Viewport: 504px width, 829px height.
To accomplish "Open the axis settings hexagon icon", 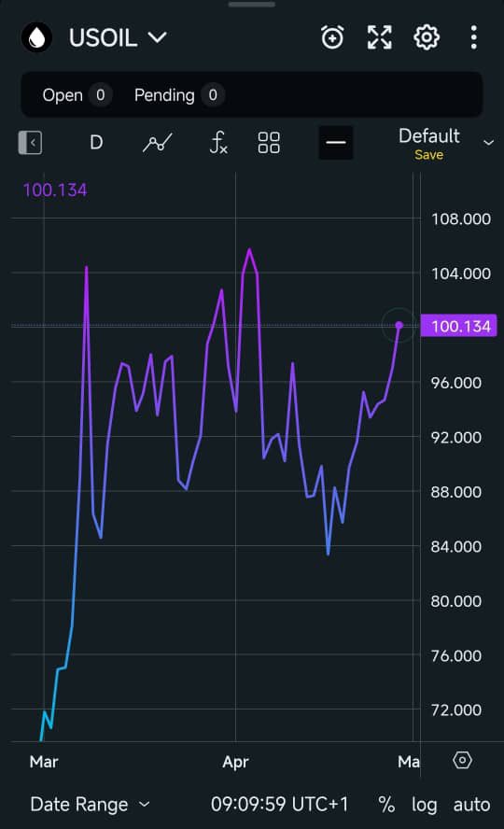I will point(462,760).
